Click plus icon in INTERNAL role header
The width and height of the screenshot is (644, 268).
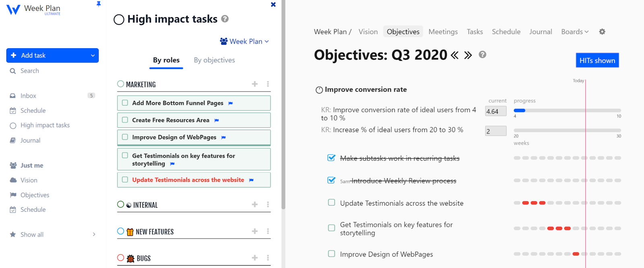tap(255, 205)
